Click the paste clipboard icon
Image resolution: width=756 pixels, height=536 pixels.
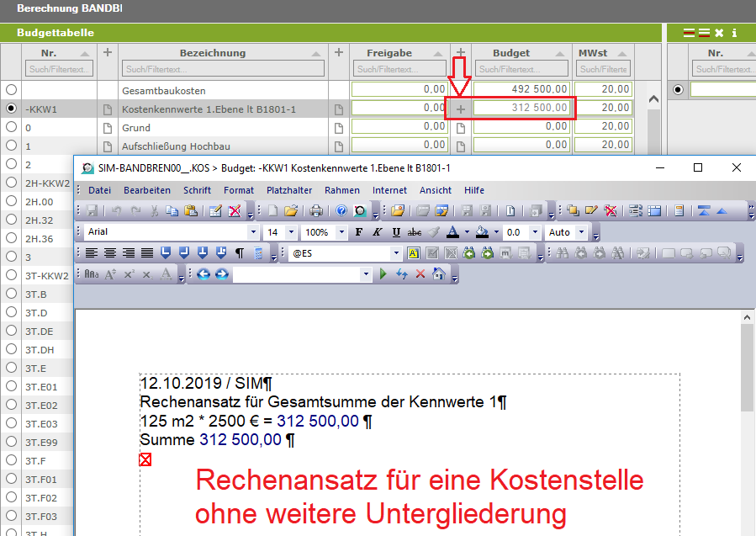(x=190, y=210)
